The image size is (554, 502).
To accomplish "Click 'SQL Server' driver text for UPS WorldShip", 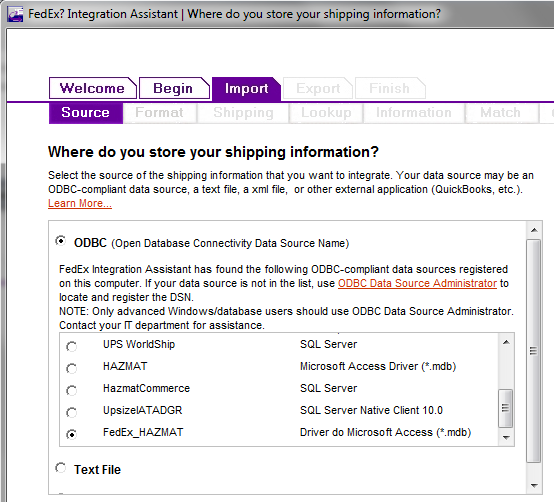I will click(x=329, y=344).
